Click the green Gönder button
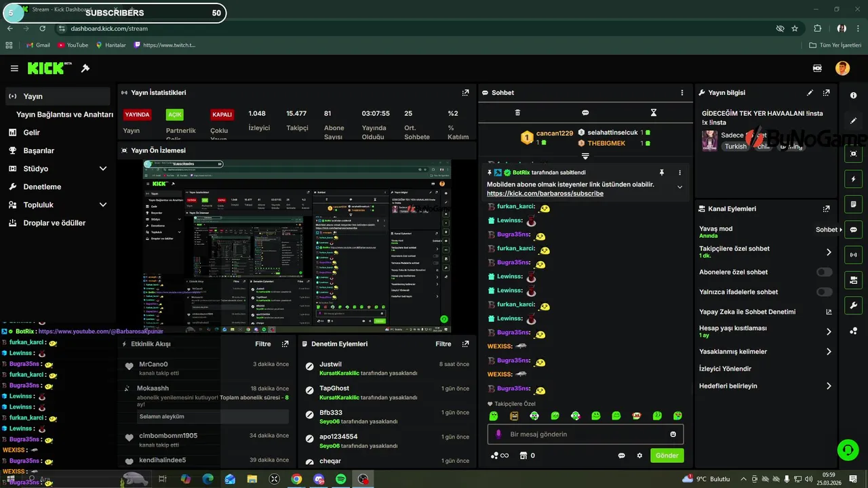868x488 pixels. point(667,455)
